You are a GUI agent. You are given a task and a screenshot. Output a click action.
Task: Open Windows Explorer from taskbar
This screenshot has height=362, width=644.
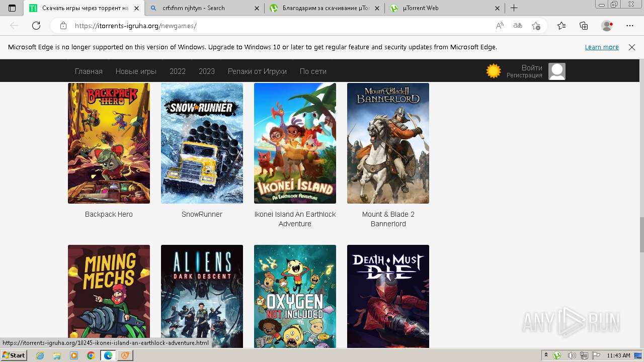point(57,355)
